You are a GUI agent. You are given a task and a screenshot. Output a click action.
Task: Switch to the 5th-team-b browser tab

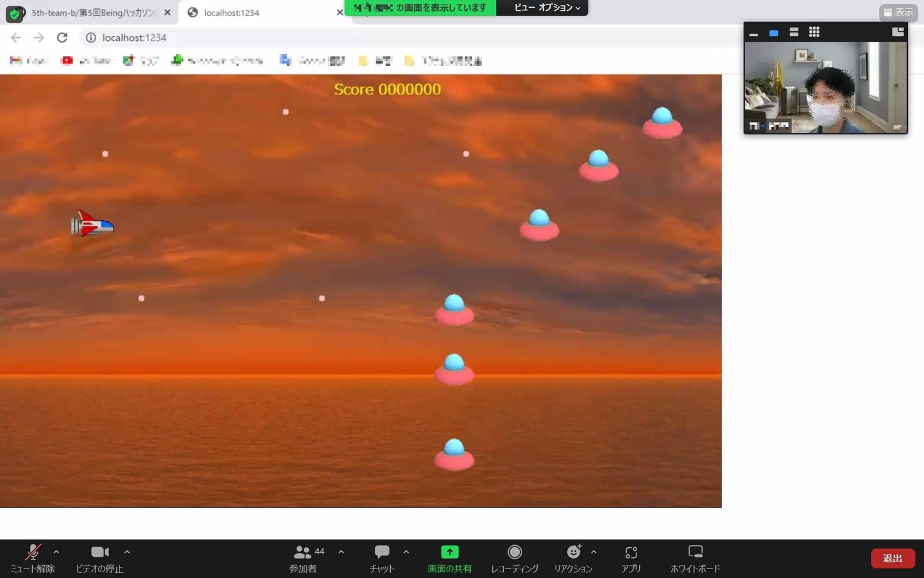(x=93, y=12)
